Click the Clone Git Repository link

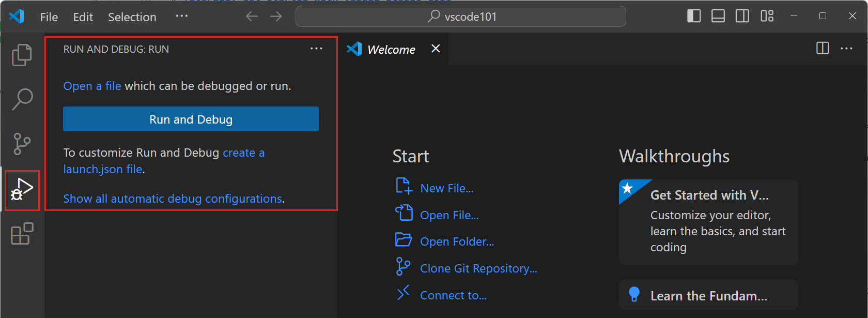point(478,268)
